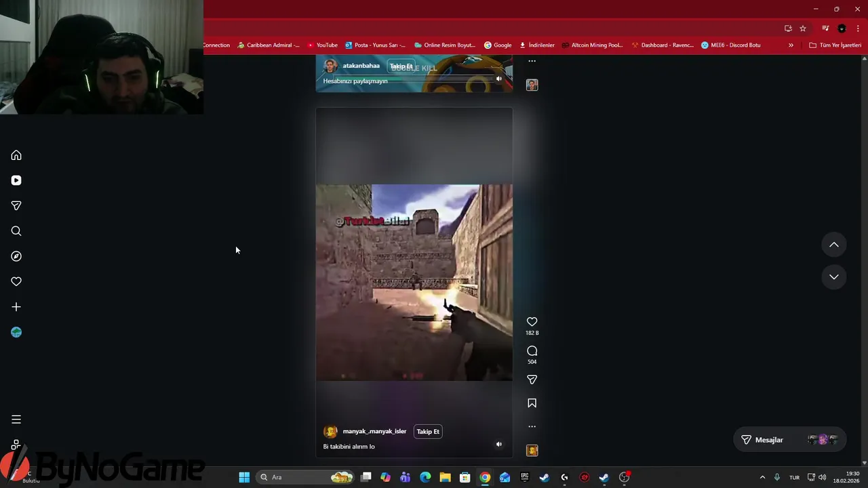Open Dashboard - Ravenc bookmark
The width and height of the screenshot is (868, 488).
click(x=663, y=45)
